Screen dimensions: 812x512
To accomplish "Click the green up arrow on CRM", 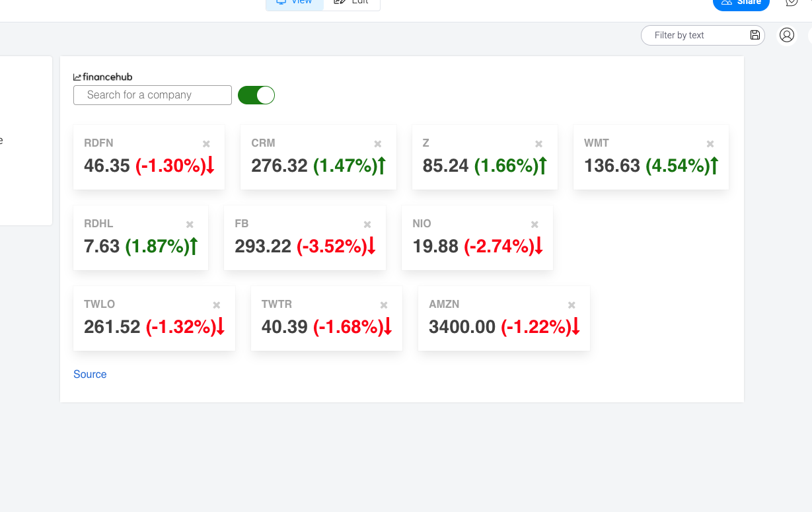I will coord(382,165).
